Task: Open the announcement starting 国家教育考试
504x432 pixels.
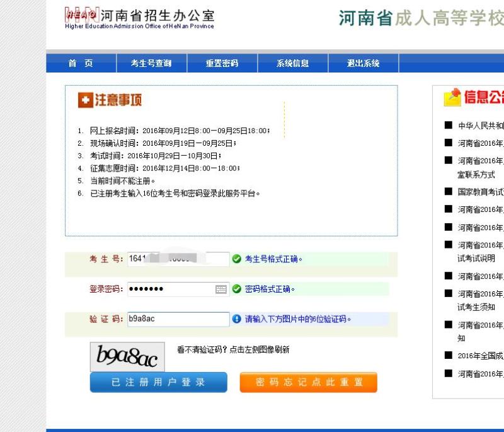Action: [481, 192]
